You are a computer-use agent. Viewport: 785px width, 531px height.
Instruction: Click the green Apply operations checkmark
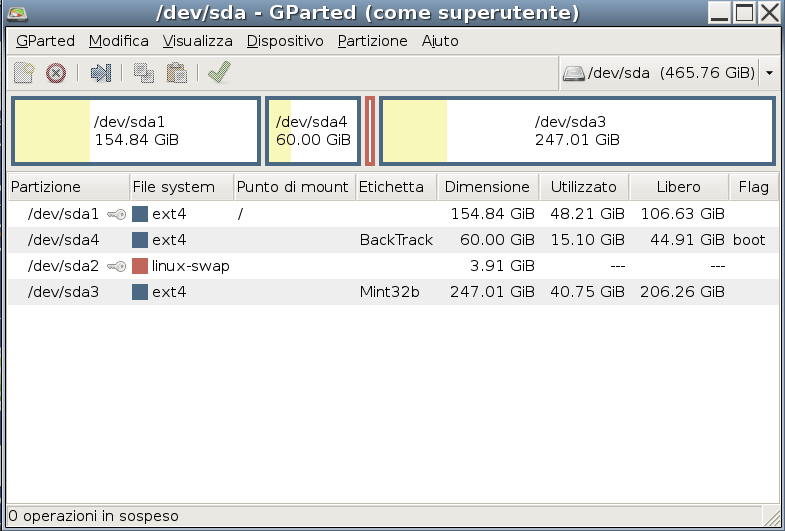click(x=219, y=73)
